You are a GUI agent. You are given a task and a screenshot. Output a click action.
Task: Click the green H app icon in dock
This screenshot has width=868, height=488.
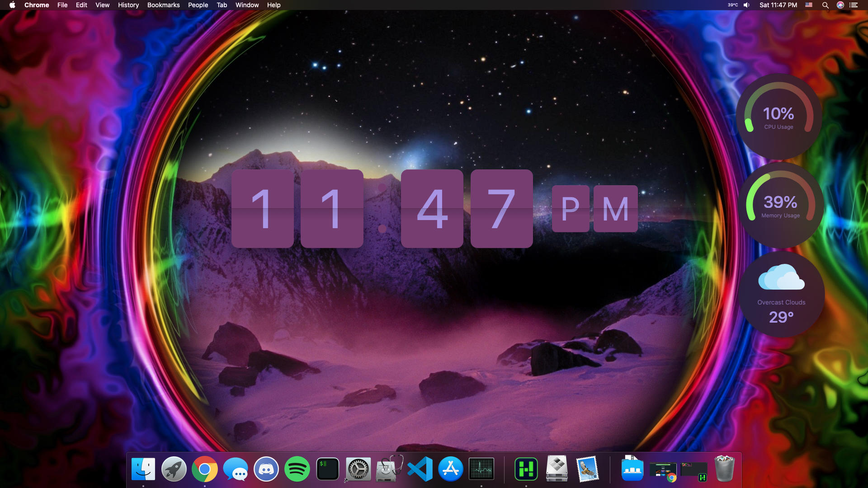(x=526, y=469)
